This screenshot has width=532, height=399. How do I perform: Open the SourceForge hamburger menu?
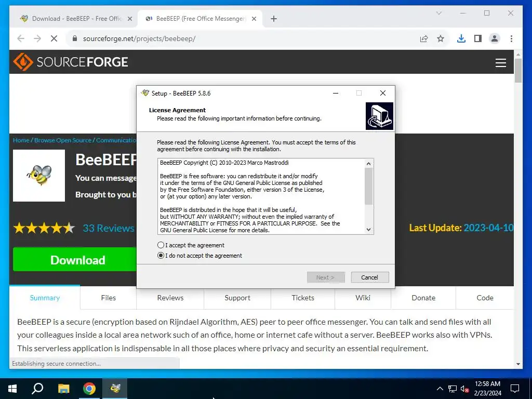coord(500,63)
